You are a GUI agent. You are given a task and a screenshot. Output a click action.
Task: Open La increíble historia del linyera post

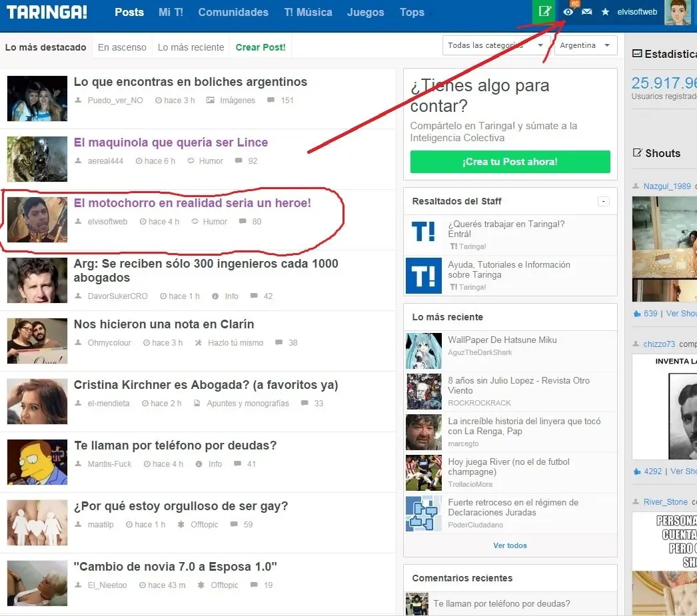pos(524,426)
